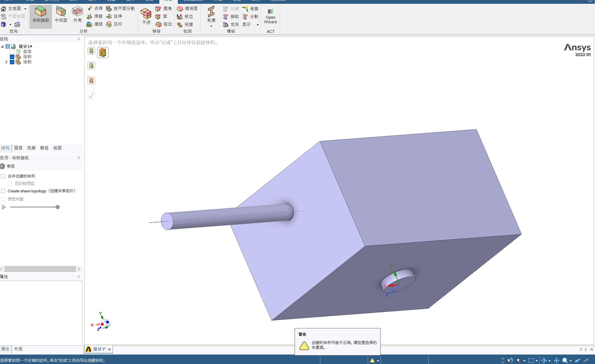Click the 主视图 (Home view) icon
Viewport: 595px width, 364px height.
click(3, 9)
